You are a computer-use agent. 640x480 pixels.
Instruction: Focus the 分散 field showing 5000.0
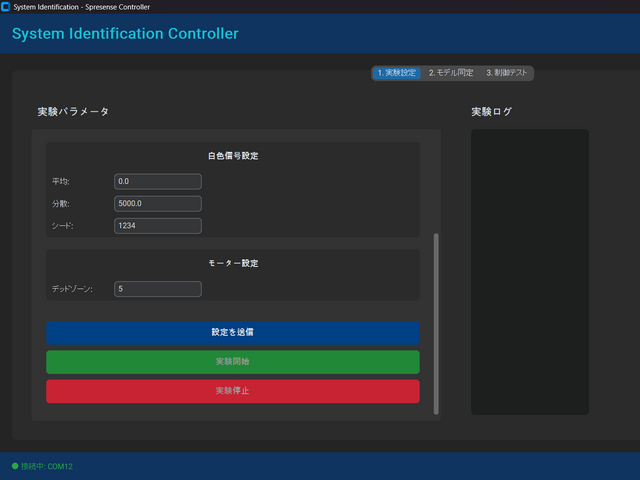(x=158, y=204)
